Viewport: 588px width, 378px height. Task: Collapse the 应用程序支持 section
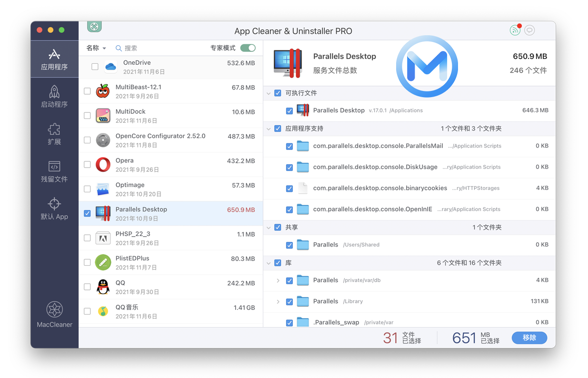tap(269, 129)
